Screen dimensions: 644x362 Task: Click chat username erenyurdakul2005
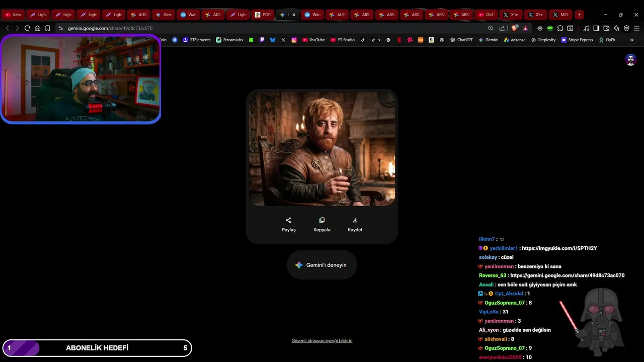tap(500, 357)
